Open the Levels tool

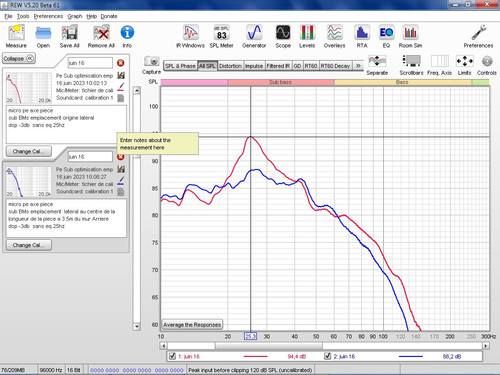(307, 33)
